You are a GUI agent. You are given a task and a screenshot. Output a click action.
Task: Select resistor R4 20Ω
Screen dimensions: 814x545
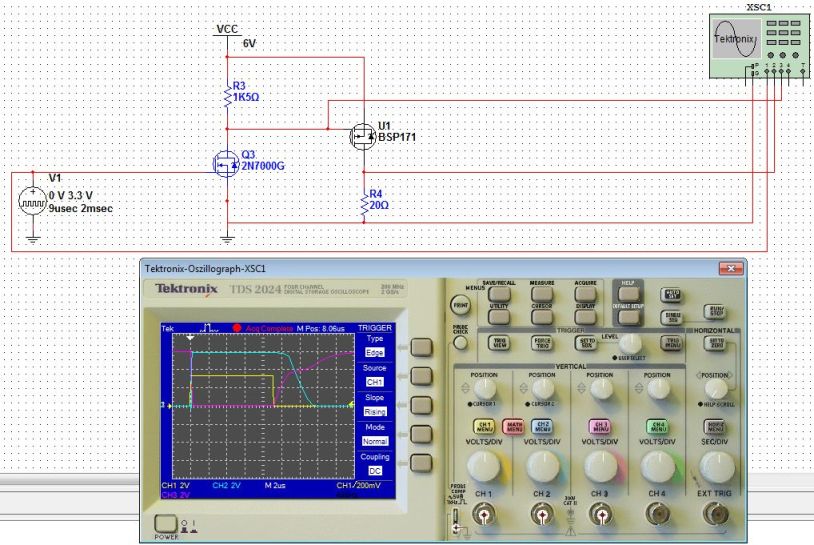(x=364, y=202)
